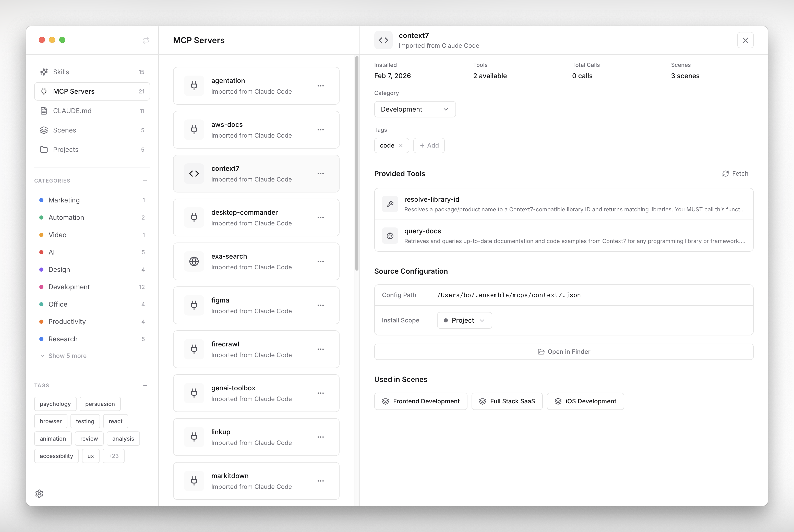Open the Scenes section in sidebar
This screenshot has width=794, height=532.
pyautogui.click(x=65, y=130)
